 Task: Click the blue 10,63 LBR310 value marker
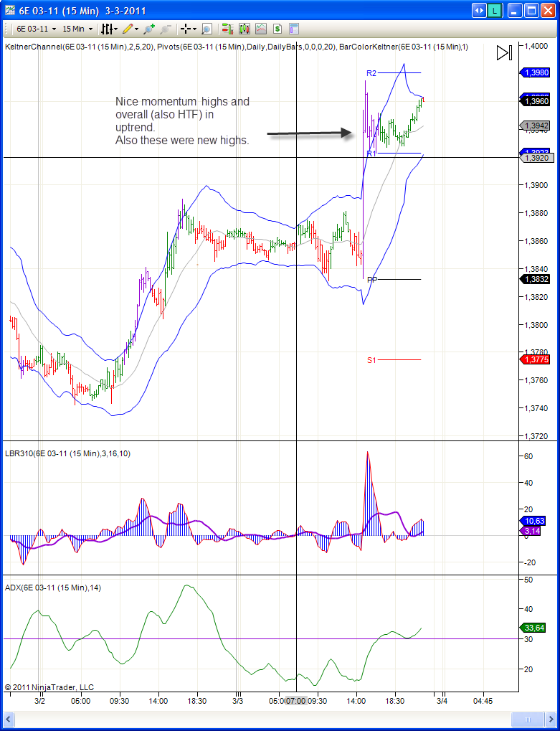[532, 522]
